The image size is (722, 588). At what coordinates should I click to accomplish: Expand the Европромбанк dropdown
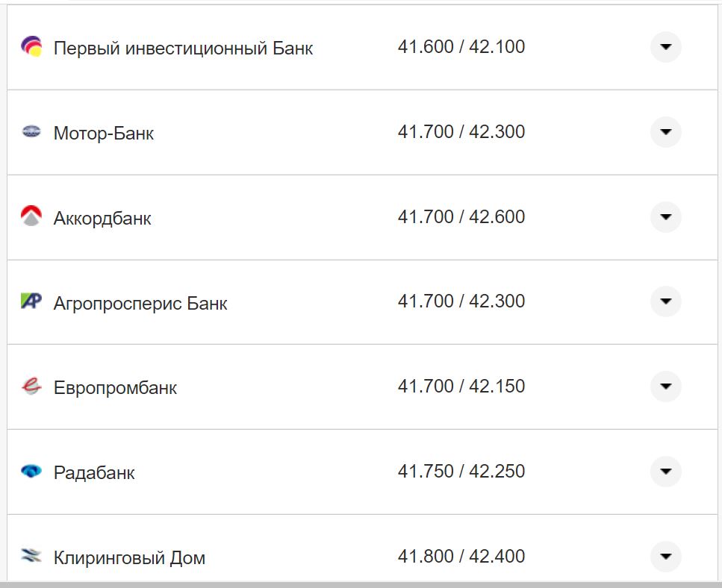point(665,387)
